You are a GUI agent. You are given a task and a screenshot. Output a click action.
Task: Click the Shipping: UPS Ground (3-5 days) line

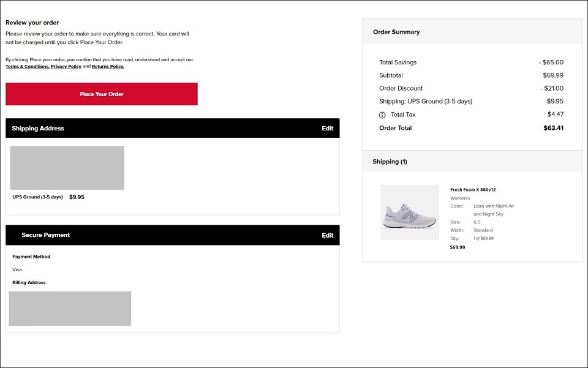472,101
